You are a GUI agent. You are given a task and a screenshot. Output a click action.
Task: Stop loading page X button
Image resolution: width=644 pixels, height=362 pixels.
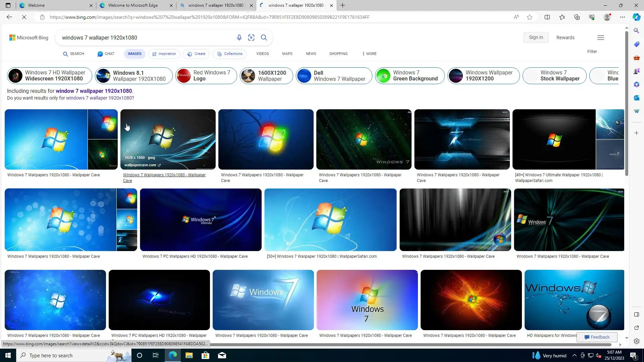coord(24,17)
